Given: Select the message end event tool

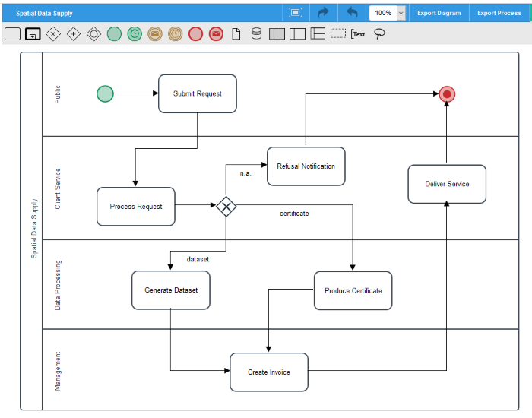Looking at the screenshot, I should click(x=216, y=34).
